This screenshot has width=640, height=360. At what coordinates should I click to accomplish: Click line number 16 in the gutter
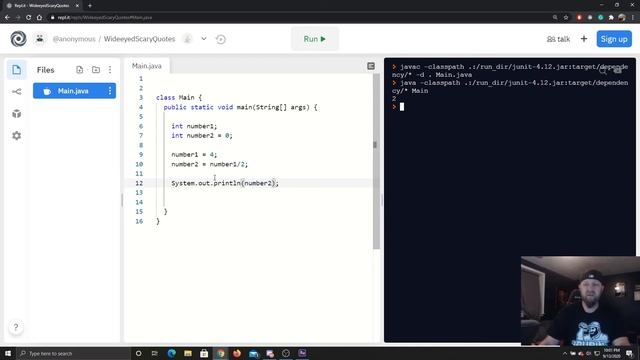[139, 221]
